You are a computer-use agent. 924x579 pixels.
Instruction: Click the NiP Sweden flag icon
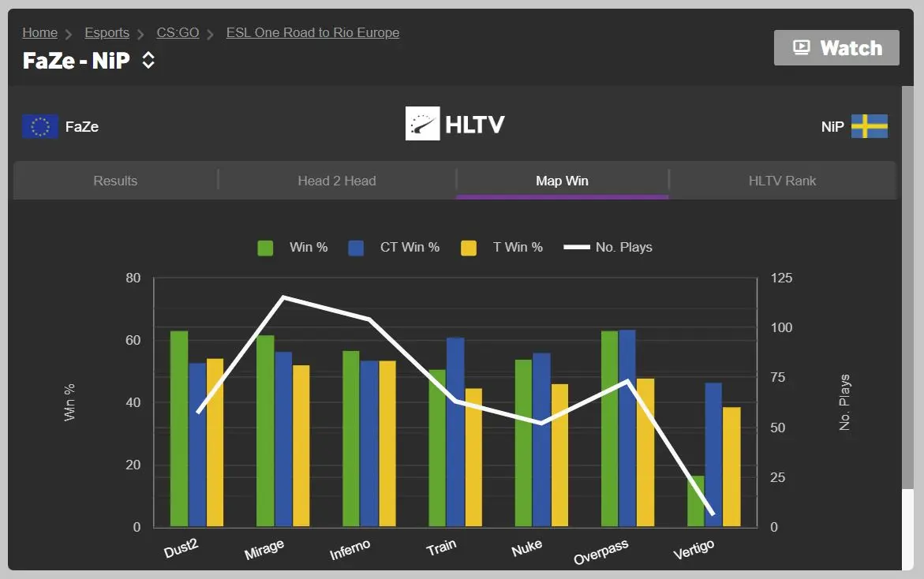coord(870,126)
